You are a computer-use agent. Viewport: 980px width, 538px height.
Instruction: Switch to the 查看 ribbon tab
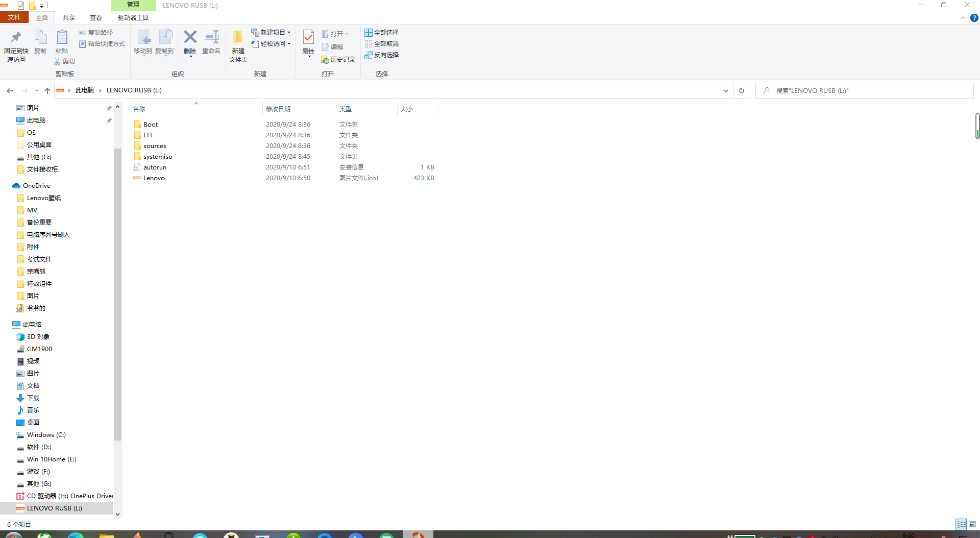tap(96, 17)
